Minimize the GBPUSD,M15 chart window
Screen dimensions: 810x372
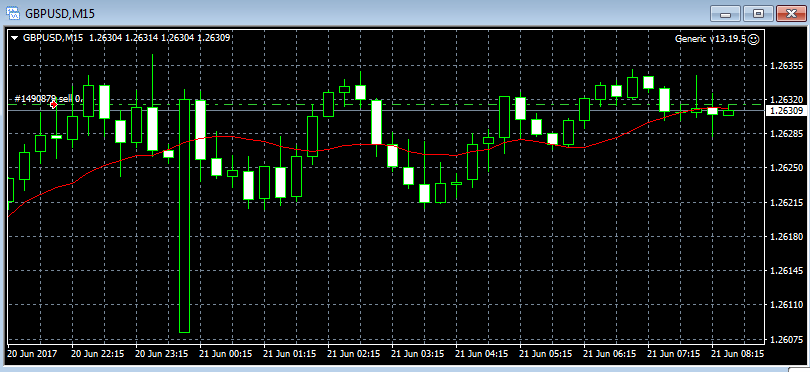725,13
